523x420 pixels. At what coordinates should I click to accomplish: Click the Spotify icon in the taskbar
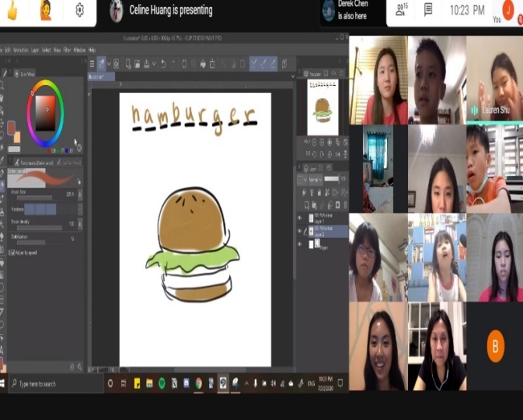pyautogui.click(x=161, y=384)
